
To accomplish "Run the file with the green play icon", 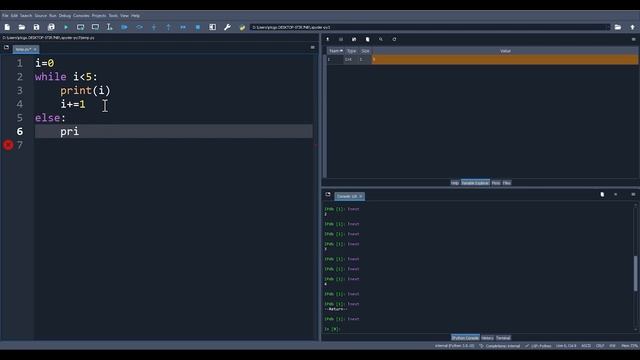I will [x=66, y=27].
